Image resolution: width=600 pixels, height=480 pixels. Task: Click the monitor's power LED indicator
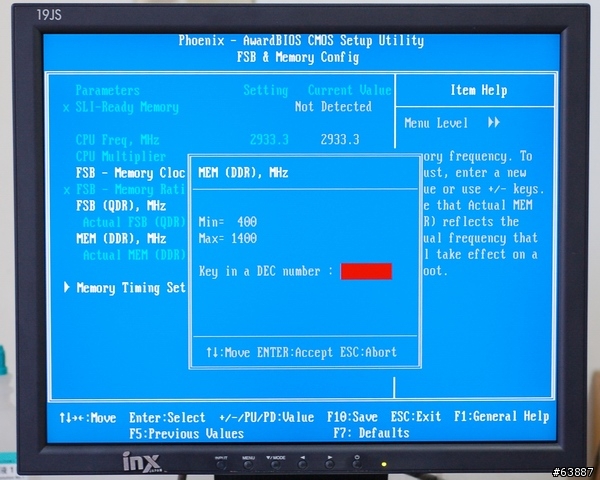[384, 465]
